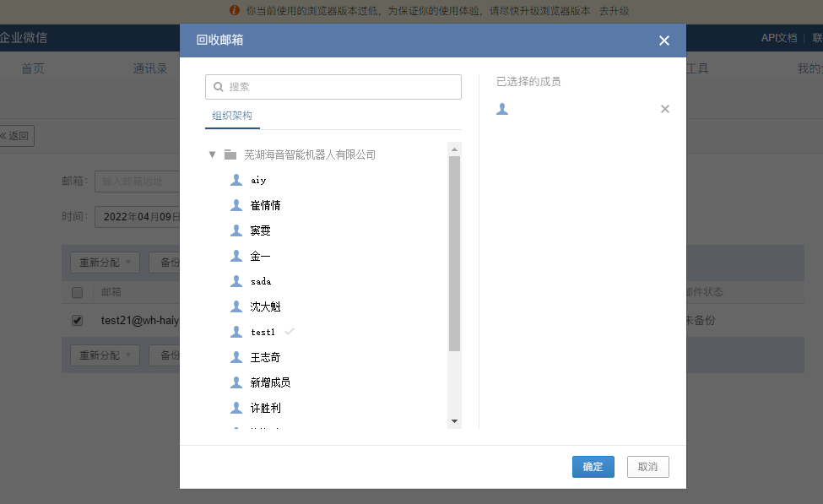
Task: Collapse the company node via its triangle
Action: [x=212, y=154]
